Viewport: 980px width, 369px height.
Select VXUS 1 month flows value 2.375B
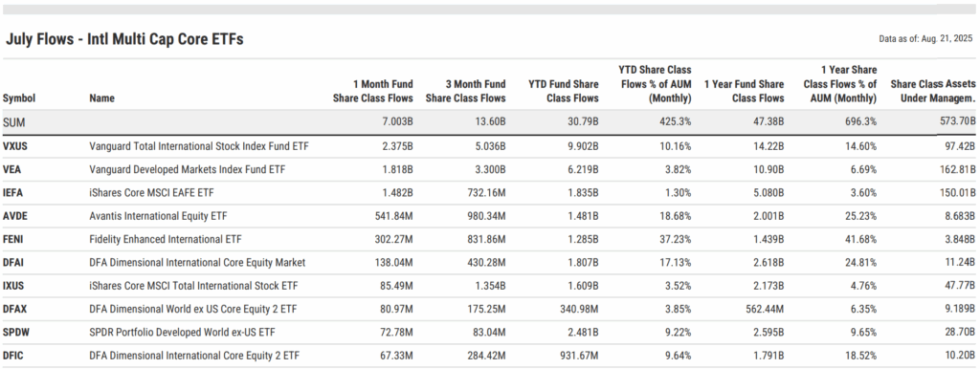[x=397, y=146]
